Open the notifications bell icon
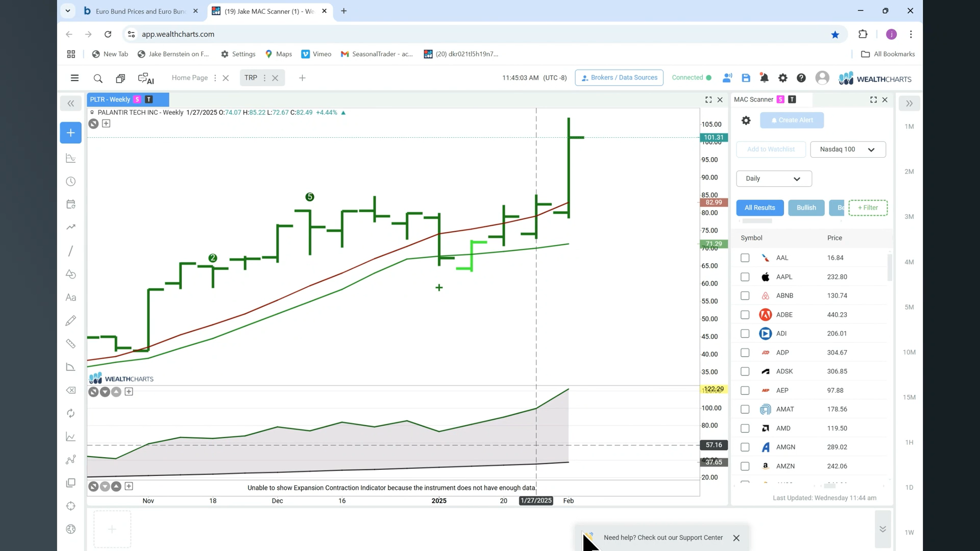980x551 pixels. [x=764, y=78]
